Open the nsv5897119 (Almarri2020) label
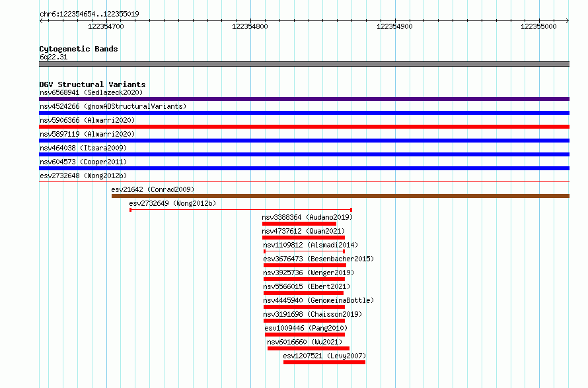The height and width of the screenshot is (388, 588). [87, 134]
